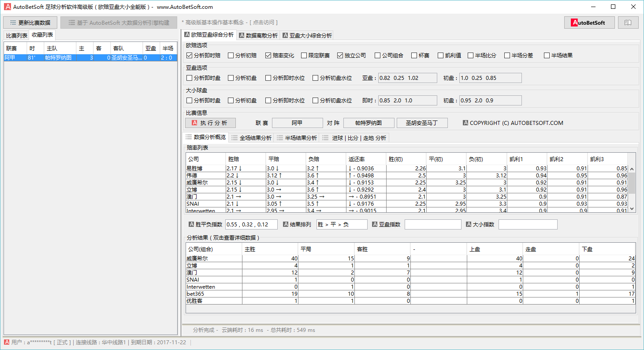Click the icon beside COPYRIGHT text
644x350 pixels.
point(465,123)
